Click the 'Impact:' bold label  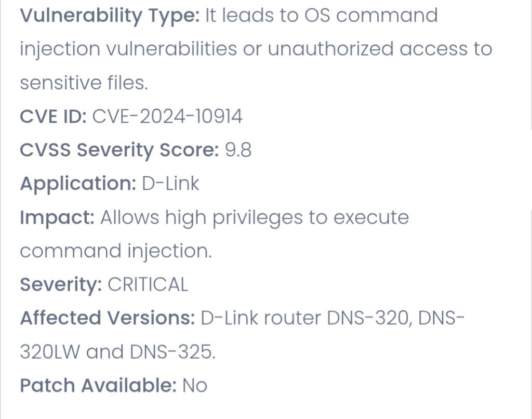pos(57,217)
